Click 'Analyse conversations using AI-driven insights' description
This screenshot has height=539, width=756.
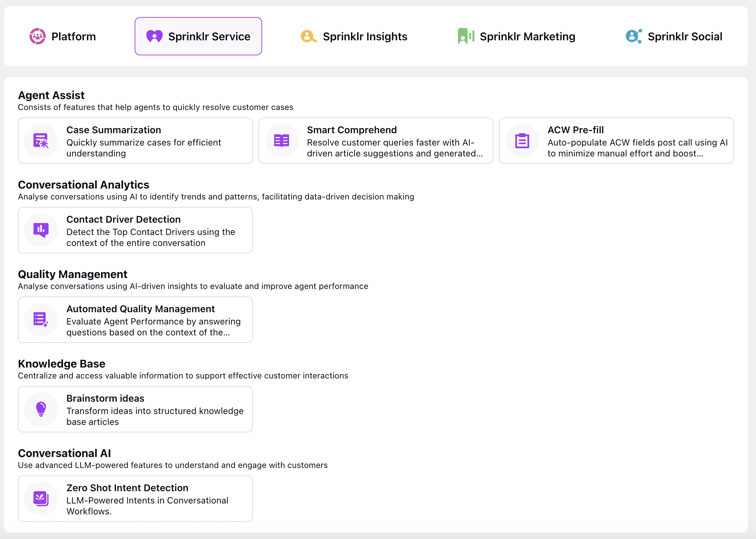(x=193, y=286)
